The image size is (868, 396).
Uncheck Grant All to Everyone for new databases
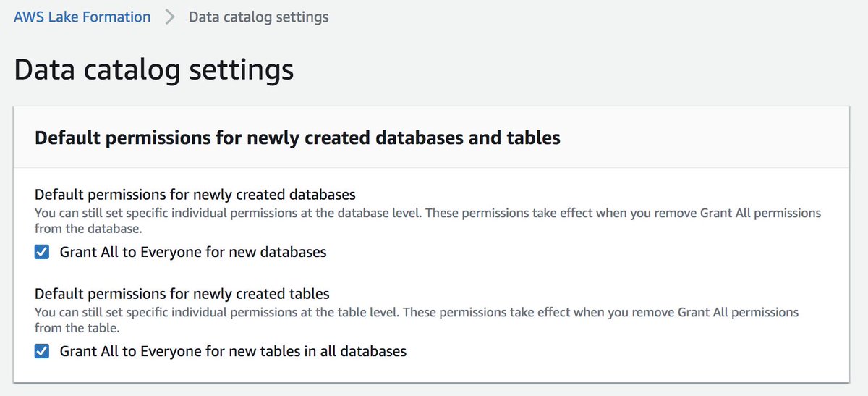coord(42,253)
